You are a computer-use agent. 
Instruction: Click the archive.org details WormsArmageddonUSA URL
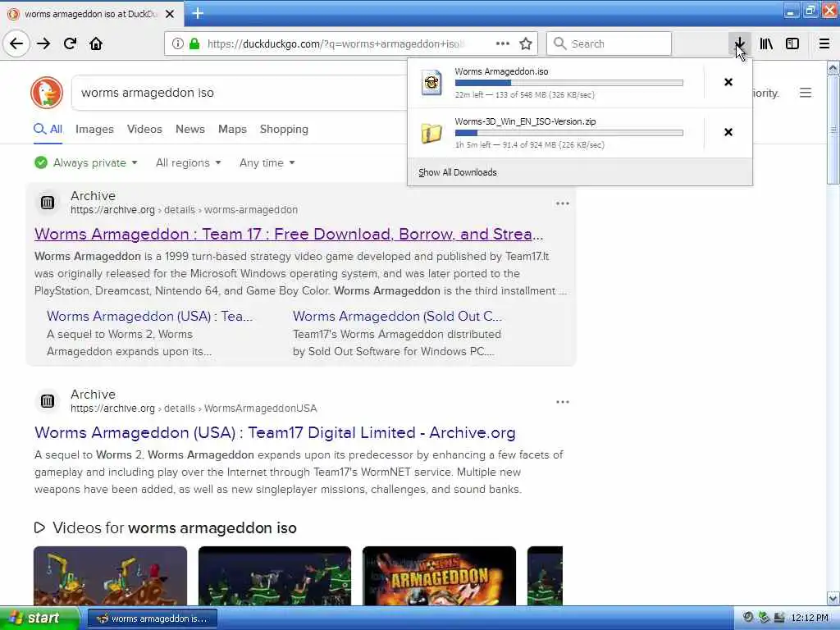pyautogui.click(x=194, y=409)
